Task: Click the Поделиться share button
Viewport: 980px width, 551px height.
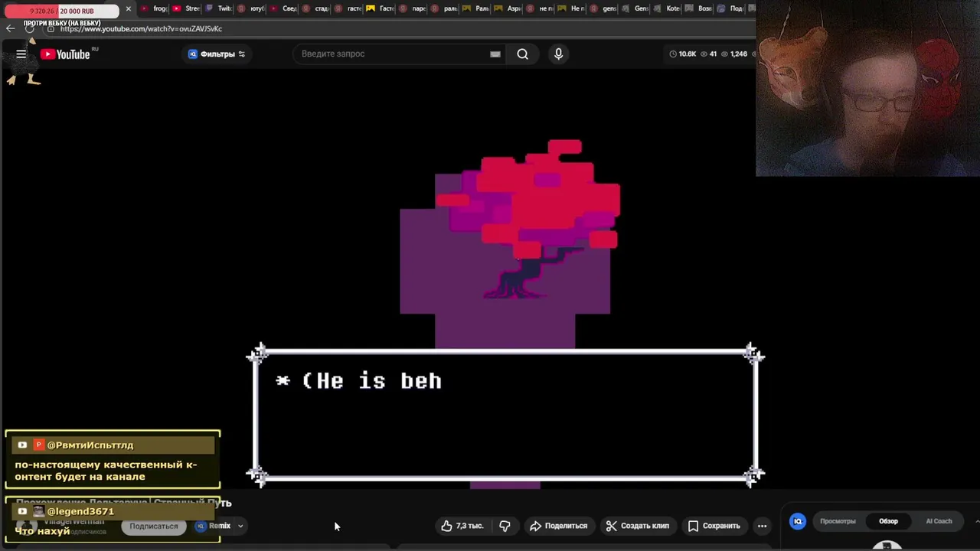Action: coord(559,526)
